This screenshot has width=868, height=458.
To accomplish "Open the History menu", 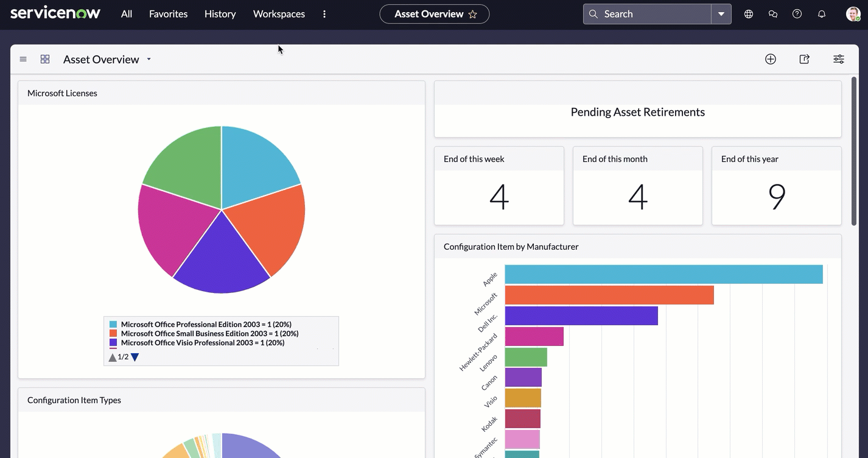I will pos(220,14).
